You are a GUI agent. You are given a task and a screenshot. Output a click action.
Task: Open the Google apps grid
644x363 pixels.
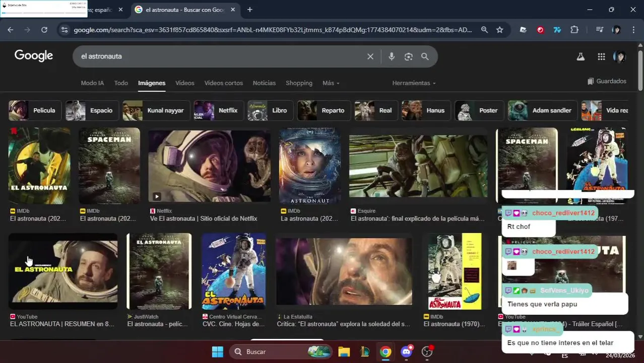tap(601, 56)
